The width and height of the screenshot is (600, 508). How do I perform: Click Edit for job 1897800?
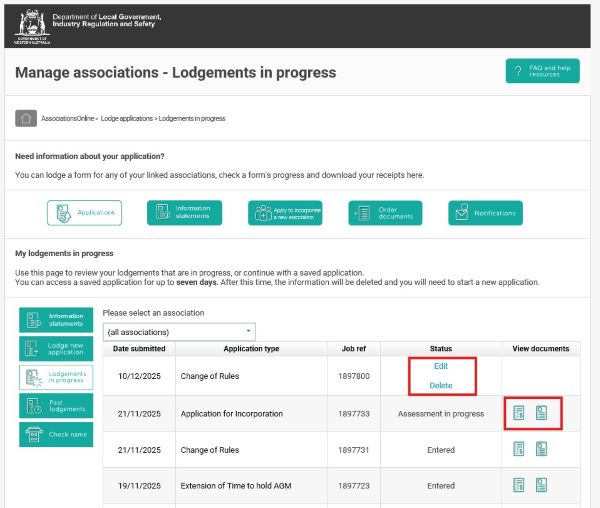tap(441, 366)
